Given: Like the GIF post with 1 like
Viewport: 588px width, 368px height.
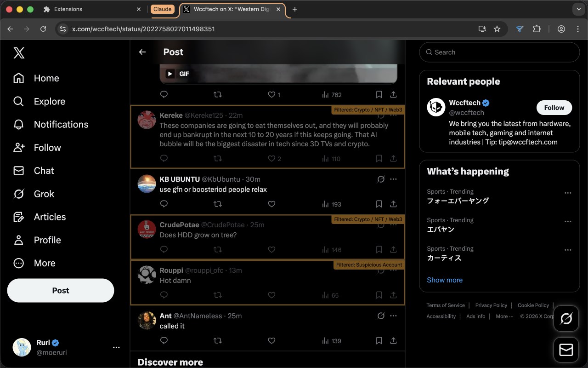Looking at the screenshot, I should coord(274,94).
